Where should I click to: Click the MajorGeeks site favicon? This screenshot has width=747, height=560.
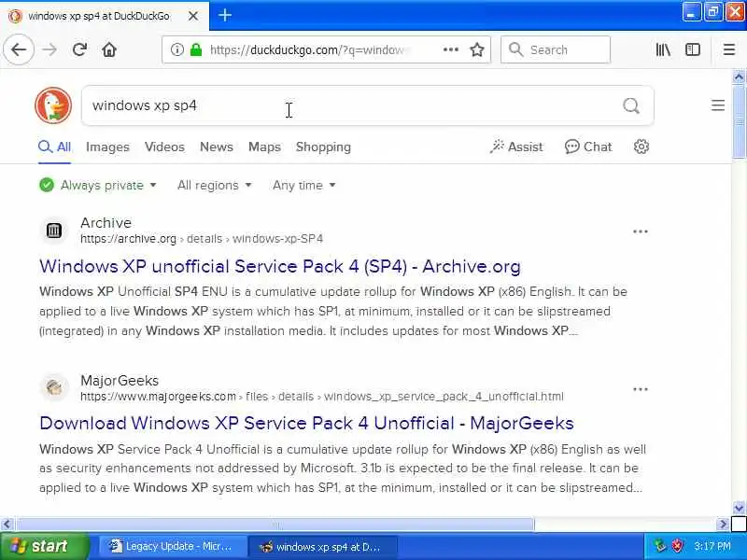pyautogui.click(x=54, y=388)
